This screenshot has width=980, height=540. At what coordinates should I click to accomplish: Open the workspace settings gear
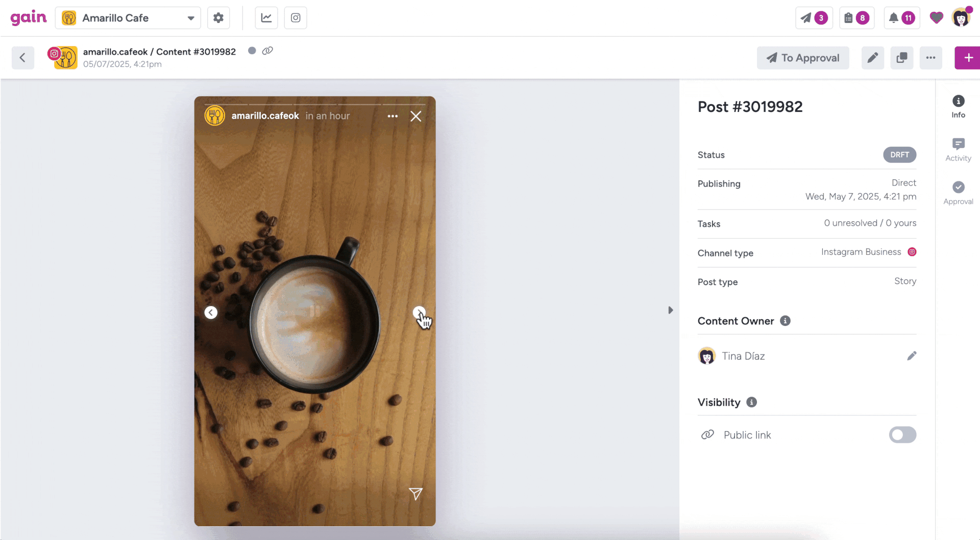click(x=218, y=18)
